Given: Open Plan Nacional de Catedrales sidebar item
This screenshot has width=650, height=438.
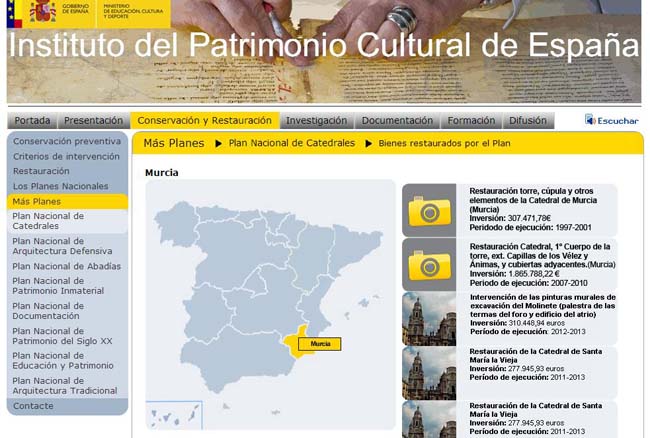Looking at the screenshot, I should click(67, 221).
